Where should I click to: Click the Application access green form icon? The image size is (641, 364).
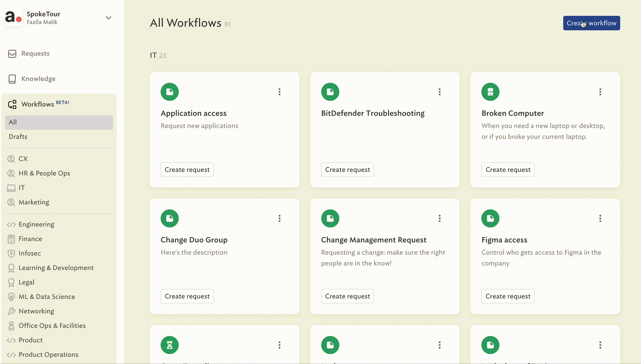[170, 92]
